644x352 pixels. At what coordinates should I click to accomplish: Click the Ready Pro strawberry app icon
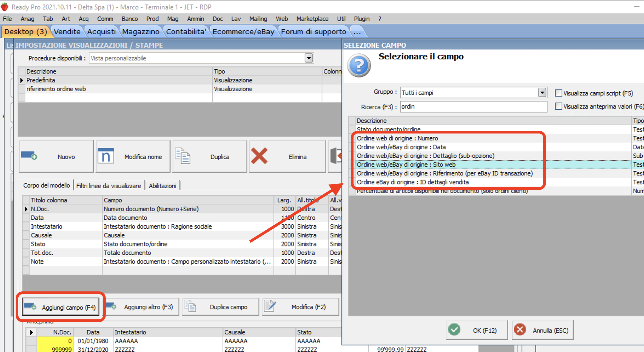click(x=5, y=7)
